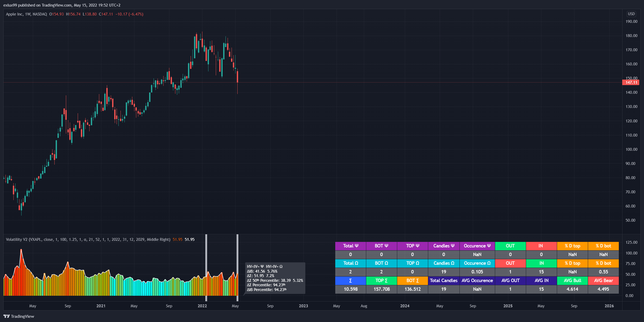Click the 4.614 AVG Bull value
This screenshot has width=644, height=322.
coord(572,289)
